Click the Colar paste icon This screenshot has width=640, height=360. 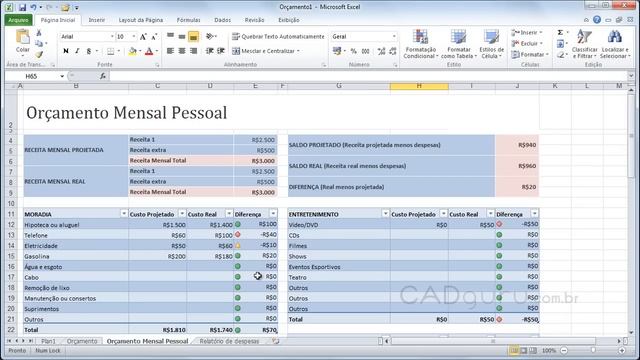click(x=22, y=38)
